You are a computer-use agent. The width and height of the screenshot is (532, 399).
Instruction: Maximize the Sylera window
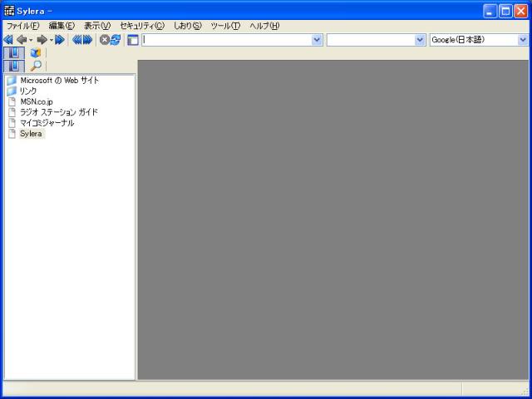[x=505, y=11]
